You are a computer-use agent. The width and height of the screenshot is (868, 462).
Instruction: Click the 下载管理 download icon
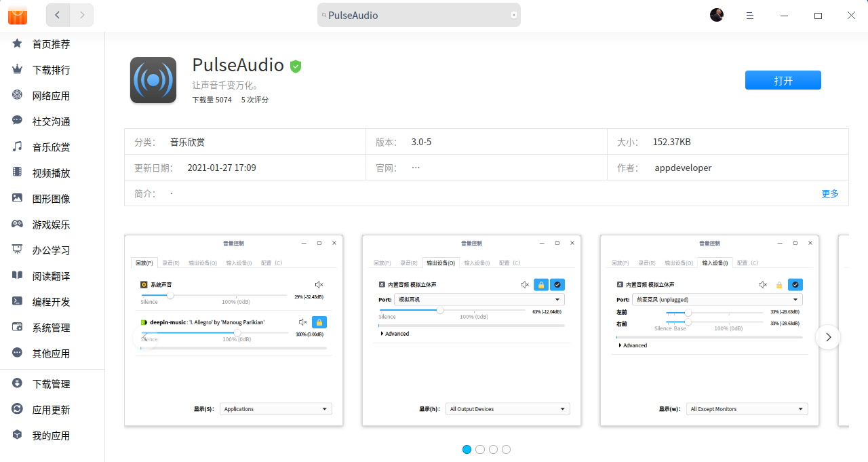[18, 383]
